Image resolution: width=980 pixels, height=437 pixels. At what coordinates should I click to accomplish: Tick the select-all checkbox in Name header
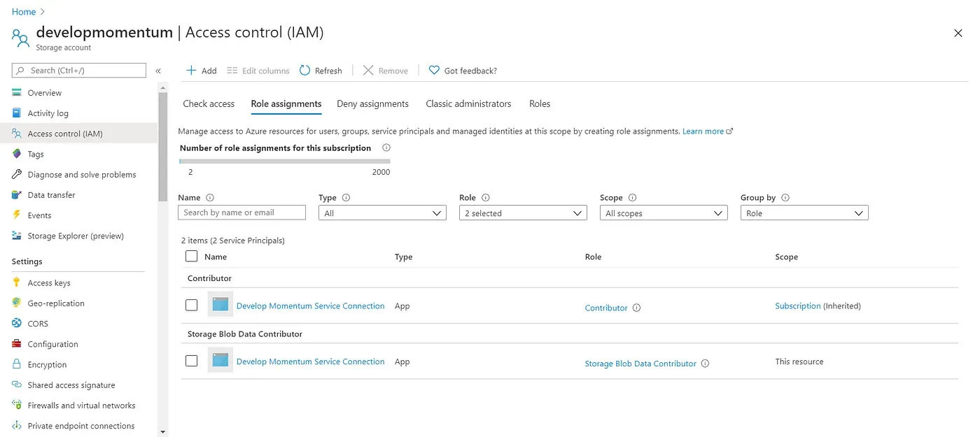(x=192, y=257)
